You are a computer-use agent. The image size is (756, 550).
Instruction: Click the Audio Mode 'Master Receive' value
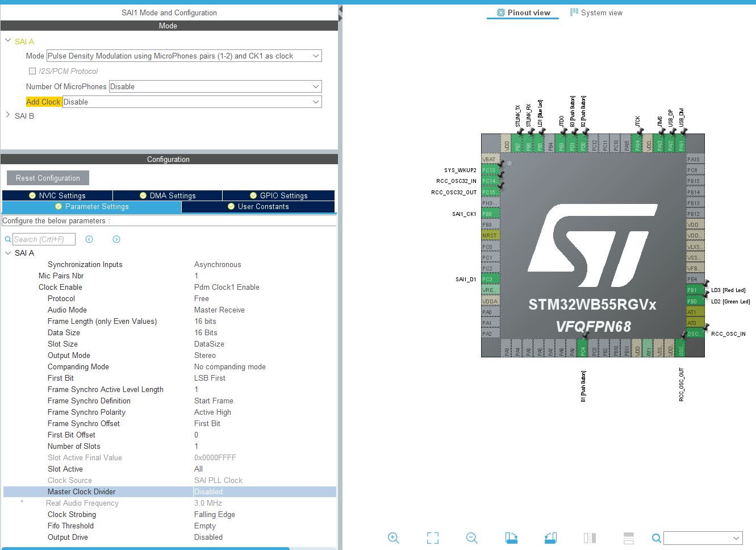pos(219,310)
